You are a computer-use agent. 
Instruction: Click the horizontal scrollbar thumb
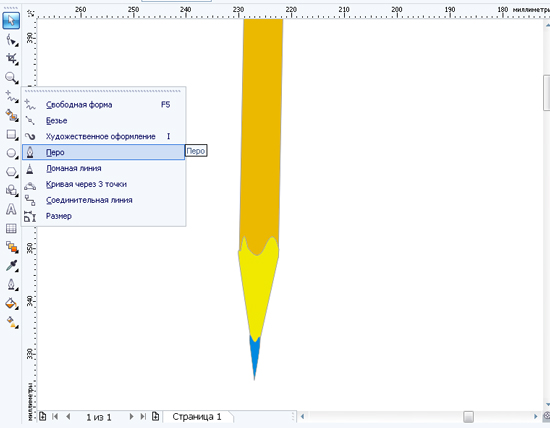tap(468, 417)
